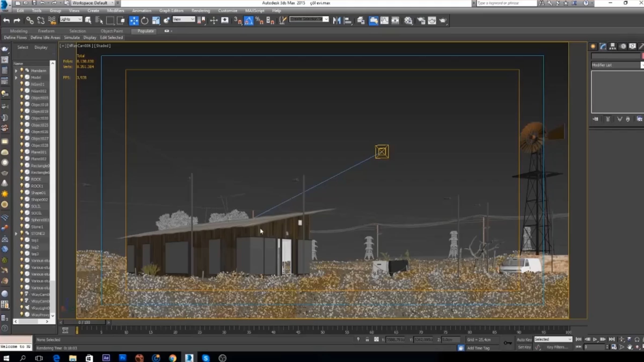The width and height of the screenshot is (644, 362).
Task: Expand the STONE2 tree item
Action: (x=16, y=234)
